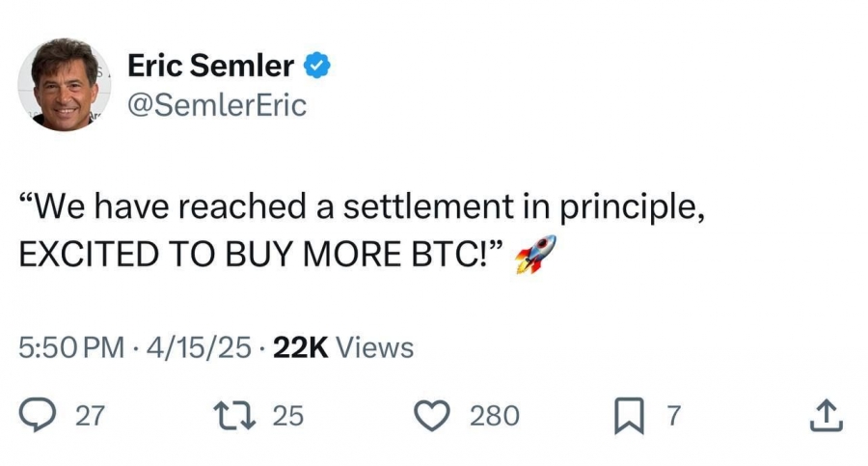The width and height of the screenshot is (868, 466).
Task: Open the Eric Semler display name
Action: pos(210,66)
